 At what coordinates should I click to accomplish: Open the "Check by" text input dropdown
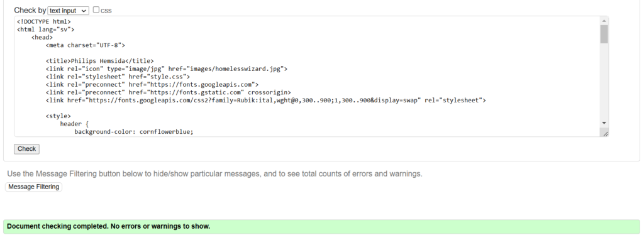pyautogui.click(x=68, y=11)
